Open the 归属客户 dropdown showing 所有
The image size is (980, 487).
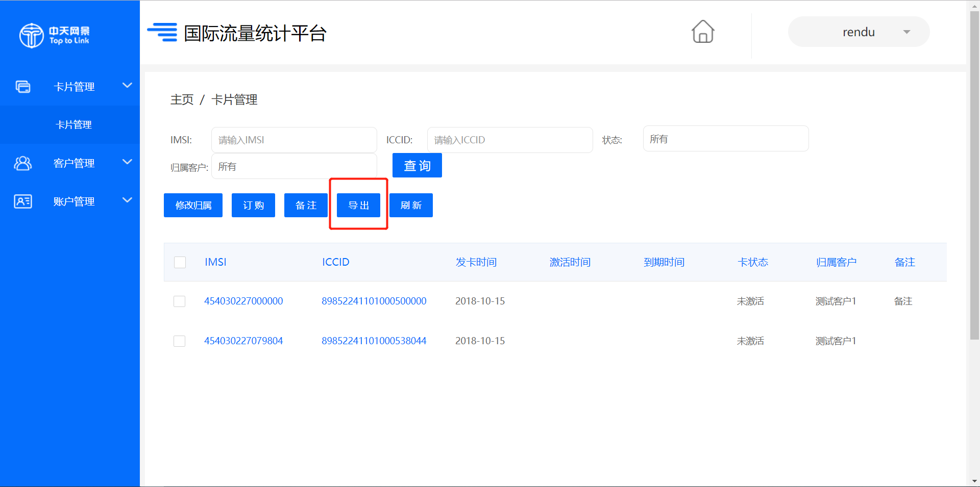(x=294, y=166)
